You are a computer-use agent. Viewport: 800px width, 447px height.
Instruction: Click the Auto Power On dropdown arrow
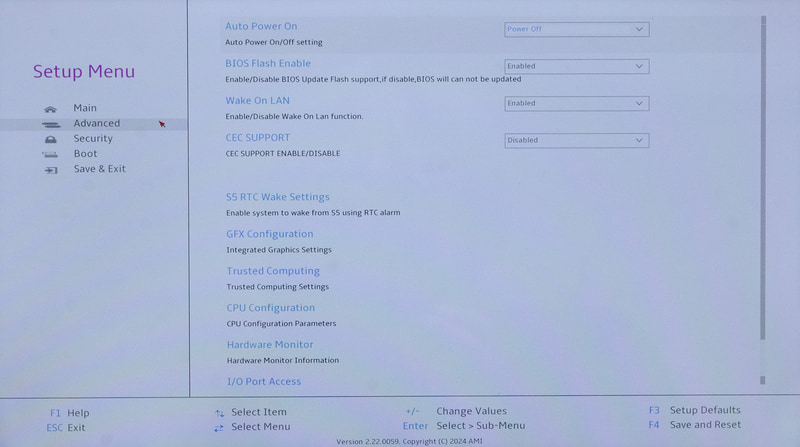coord(639,29)
